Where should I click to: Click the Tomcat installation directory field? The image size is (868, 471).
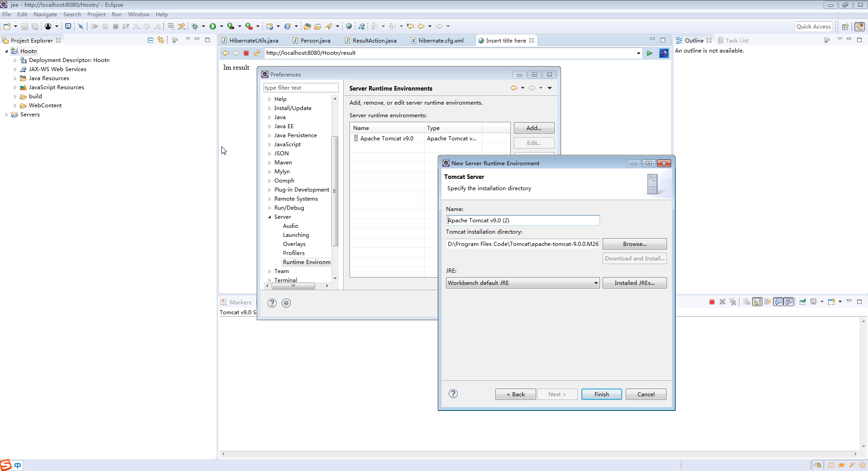tap(523, 244)
